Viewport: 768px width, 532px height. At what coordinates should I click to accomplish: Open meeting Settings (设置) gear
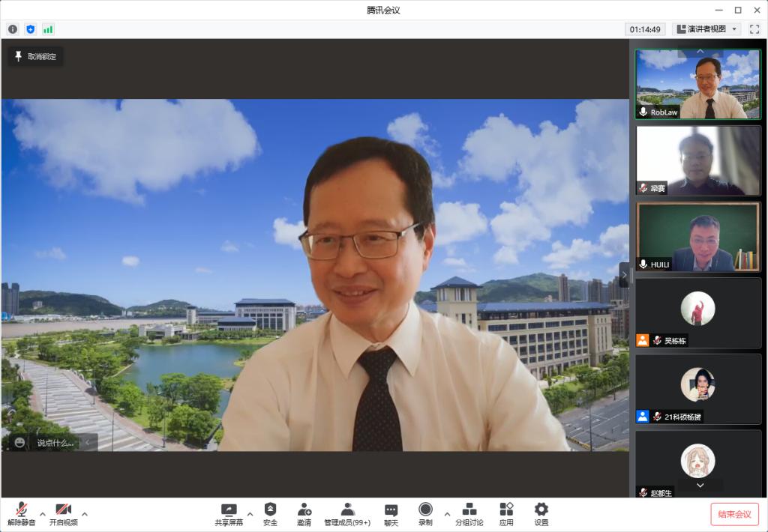click(541, 510)
